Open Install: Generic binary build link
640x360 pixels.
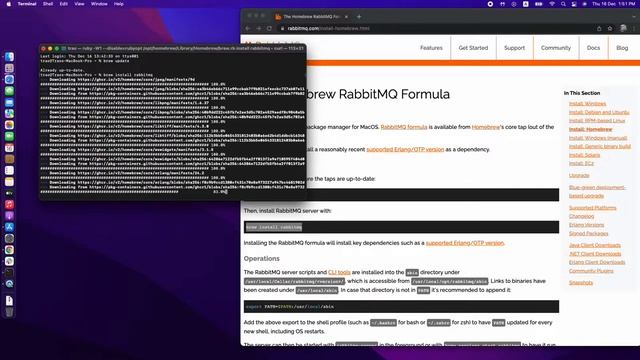click(600, 146)
